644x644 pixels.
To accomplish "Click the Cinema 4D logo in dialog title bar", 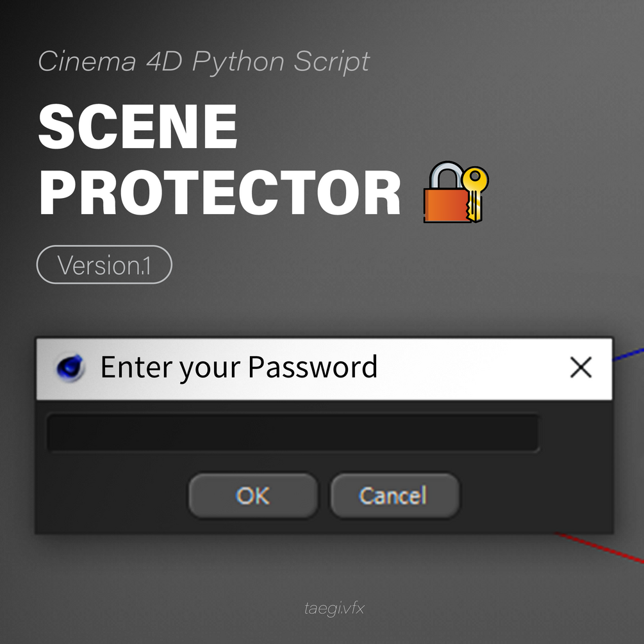I will coord(70,368).
